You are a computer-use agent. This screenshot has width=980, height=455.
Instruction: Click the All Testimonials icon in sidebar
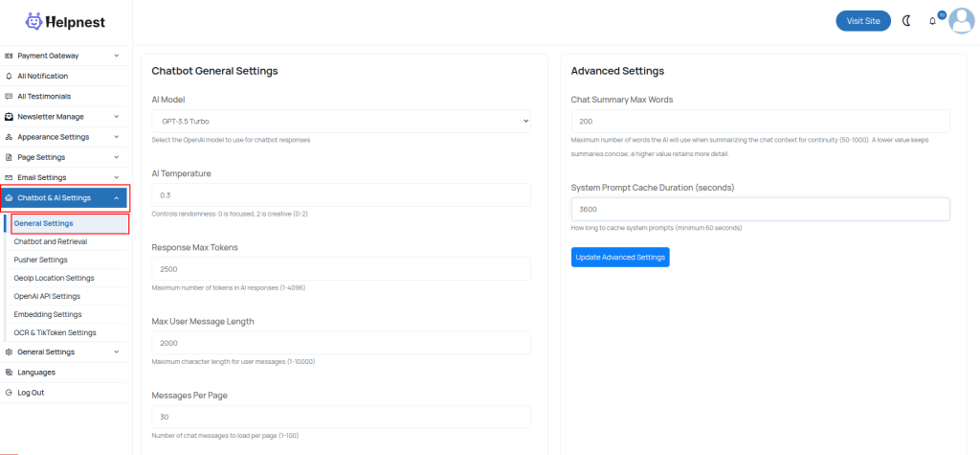tap(10, 96)
